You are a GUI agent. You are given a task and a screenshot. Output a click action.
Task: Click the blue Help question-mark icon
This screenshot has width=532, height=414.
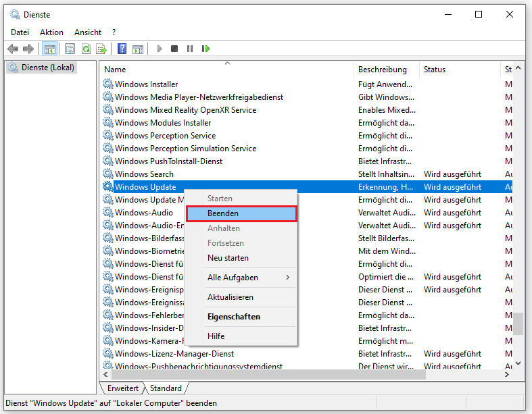(122, 49)
